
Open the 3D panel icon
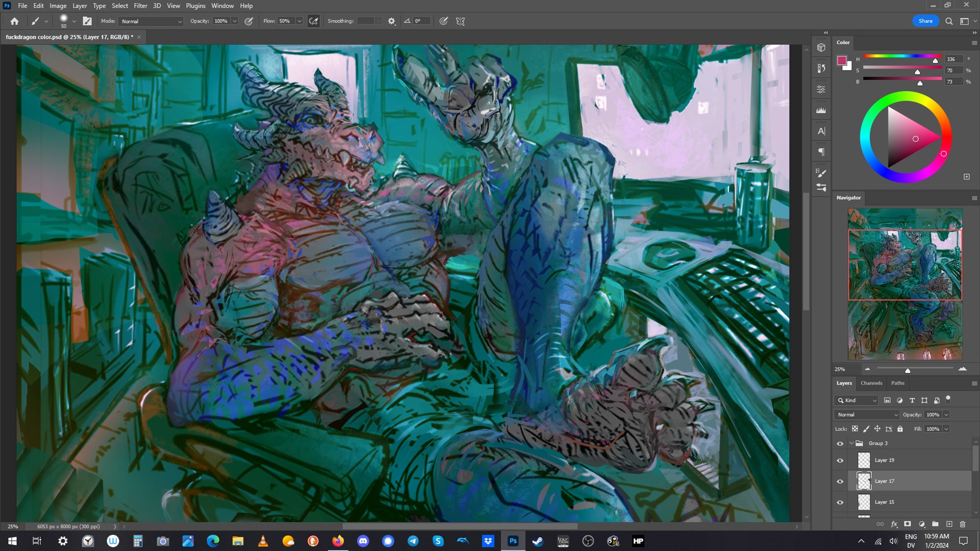(x=821, y=48)
